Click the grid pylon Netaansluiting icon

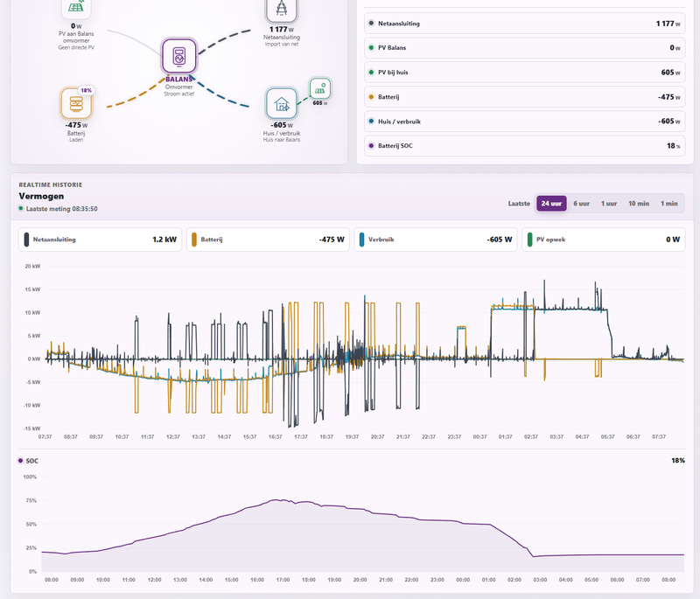coord(281,9)
